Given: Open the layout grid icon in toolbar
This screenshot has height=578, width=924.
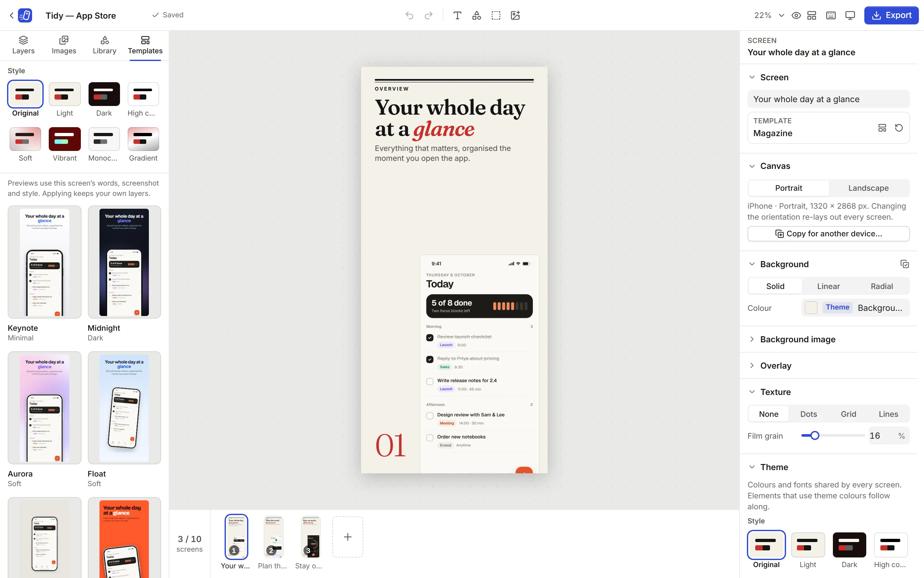Looking at the screenshot, I should click(812, 15).
